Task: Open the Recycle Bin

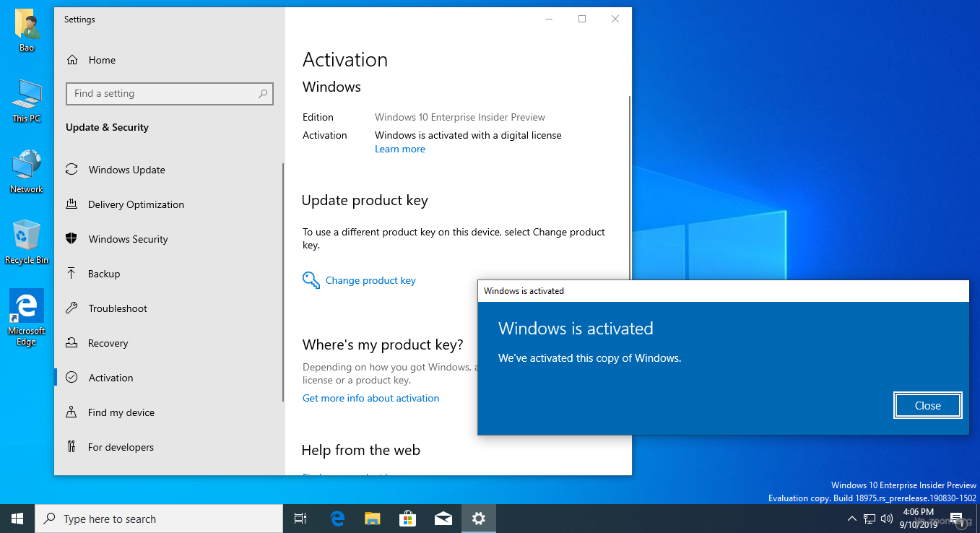Action: point(27,243)
